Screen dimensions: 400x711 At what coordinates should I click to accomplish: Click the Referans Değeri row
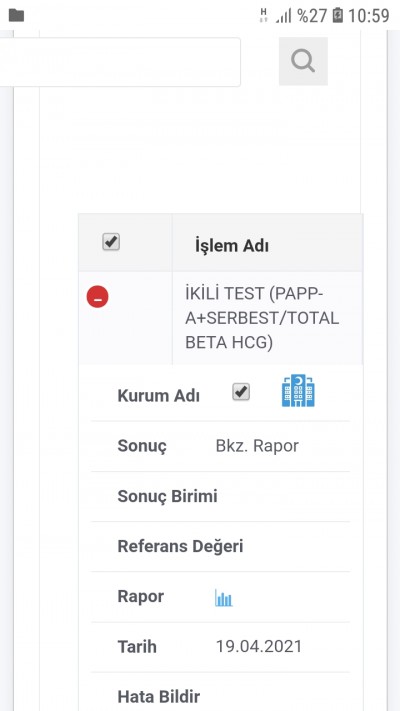point(220,546)
